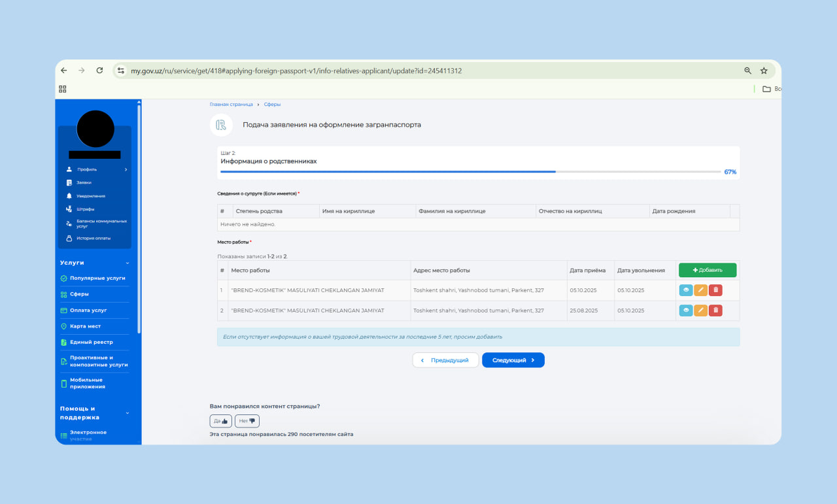The height and width of the screenshot is (504, 837).
Task: Click the green Добавить button
Action: (x=708, y=270)
